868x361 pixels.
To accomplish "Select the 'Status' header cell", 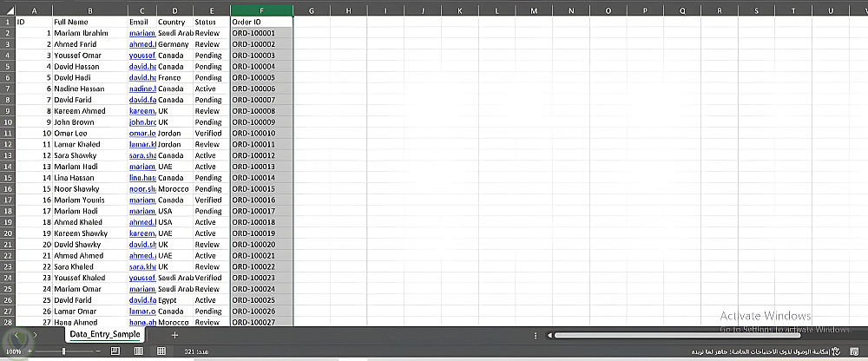I will pos(212,22).
